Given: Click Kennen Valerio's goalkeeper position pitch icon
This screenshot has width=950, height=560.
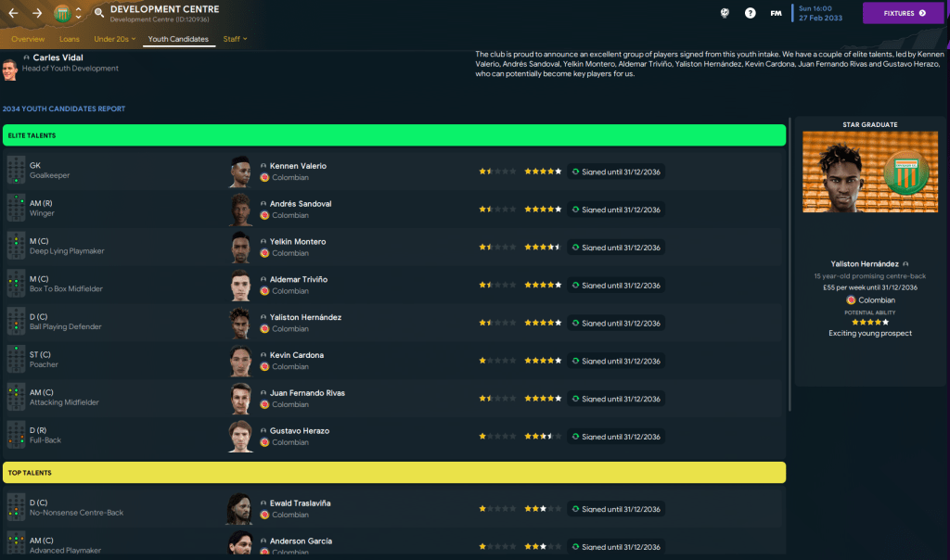Looking at the screenshot, I should (x=16, y=171).
